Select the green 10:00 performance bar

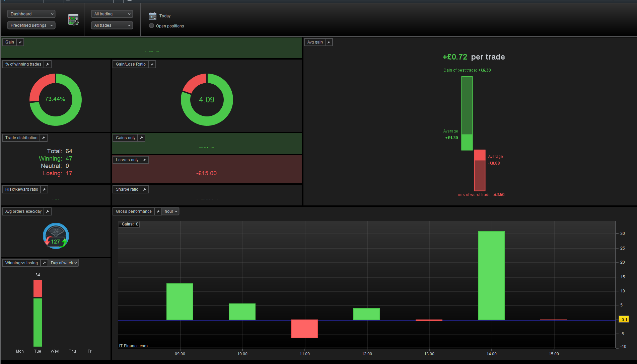point(242,312)
